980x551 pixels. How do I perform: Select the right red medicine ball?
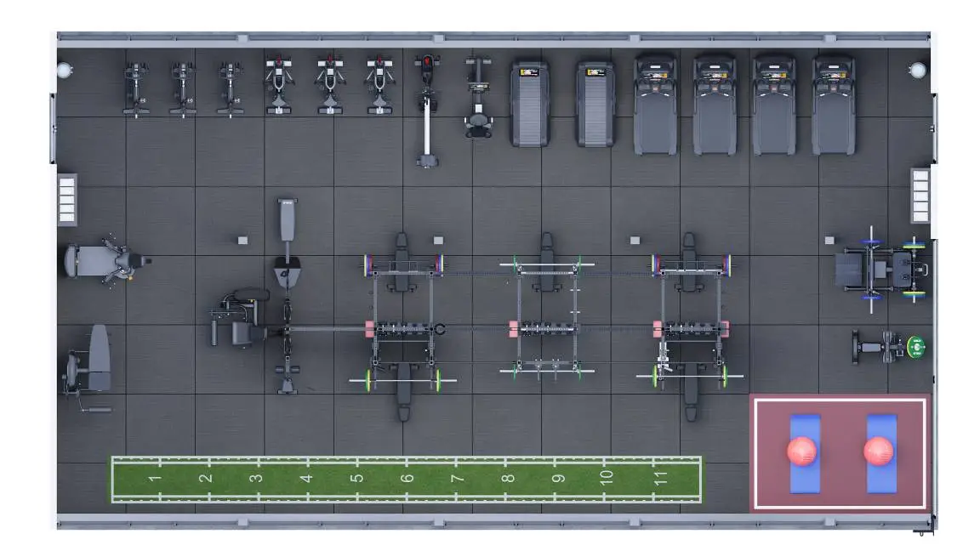(x=879, y=452)
